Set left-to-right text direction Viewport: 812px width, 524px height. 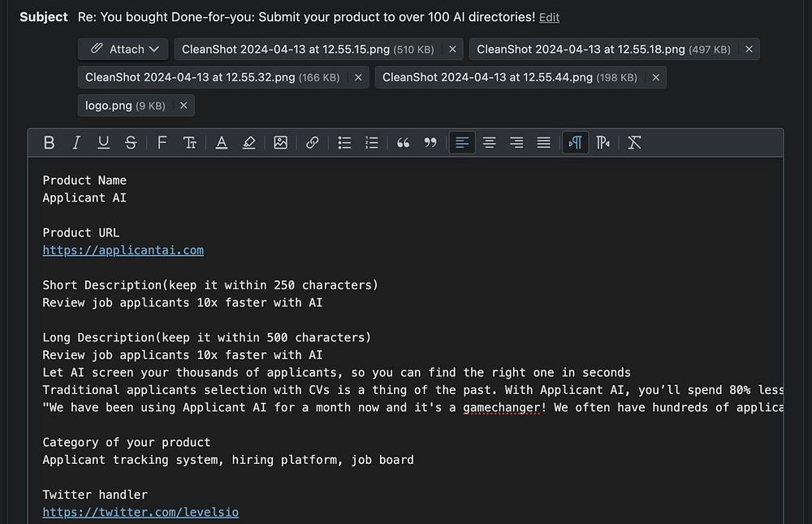(576, 142)
